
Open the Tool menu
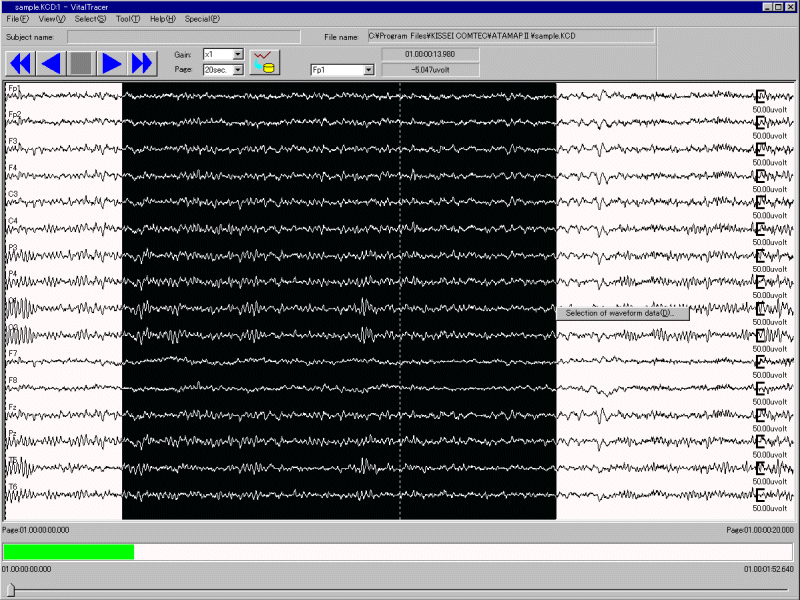point(127,19)
